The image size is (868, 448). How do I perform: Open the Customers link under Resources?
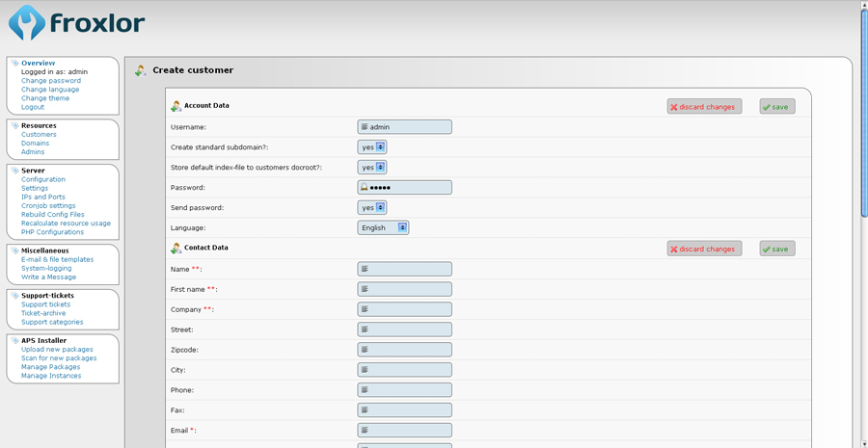tap(39, 135)
